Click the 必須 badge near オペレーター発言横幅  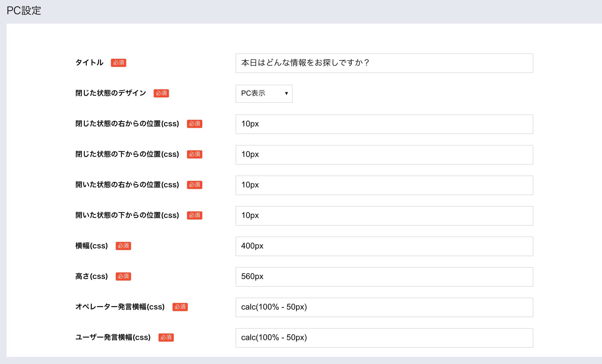pos(180,307)
